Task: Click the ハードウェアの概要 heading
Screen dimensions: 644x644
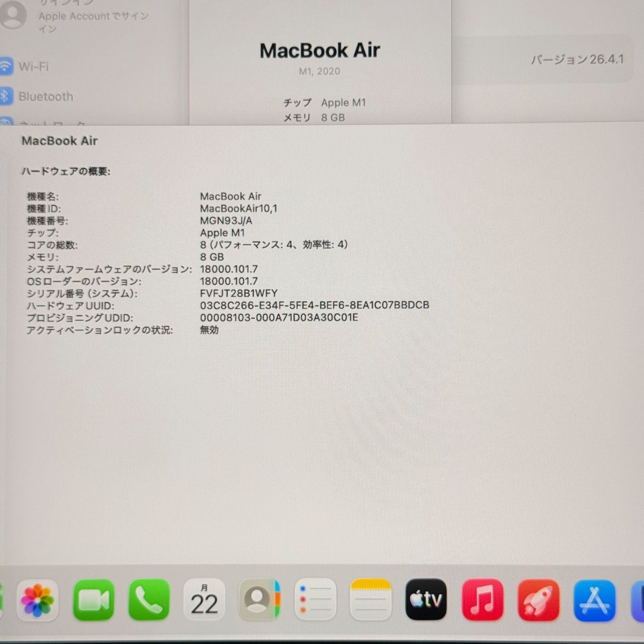Action: pyautogui.click(x=66, y=171)
